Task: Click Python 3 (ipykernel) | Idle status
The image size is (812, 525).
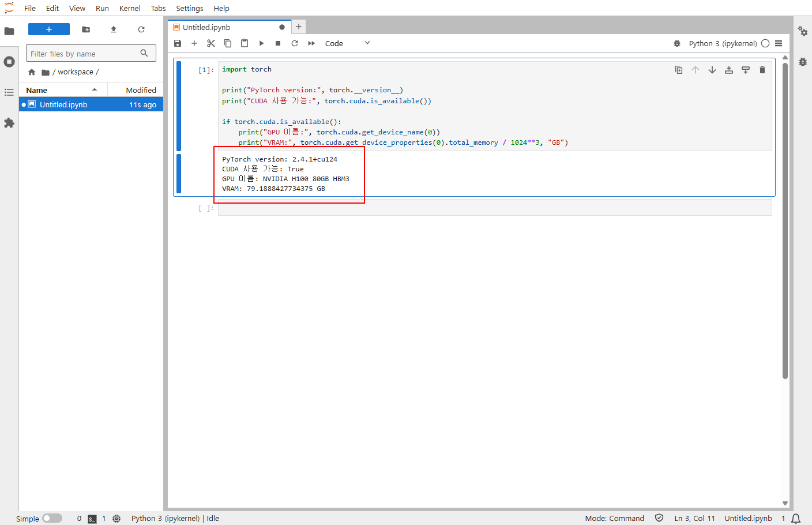Action: pos(175,518)
